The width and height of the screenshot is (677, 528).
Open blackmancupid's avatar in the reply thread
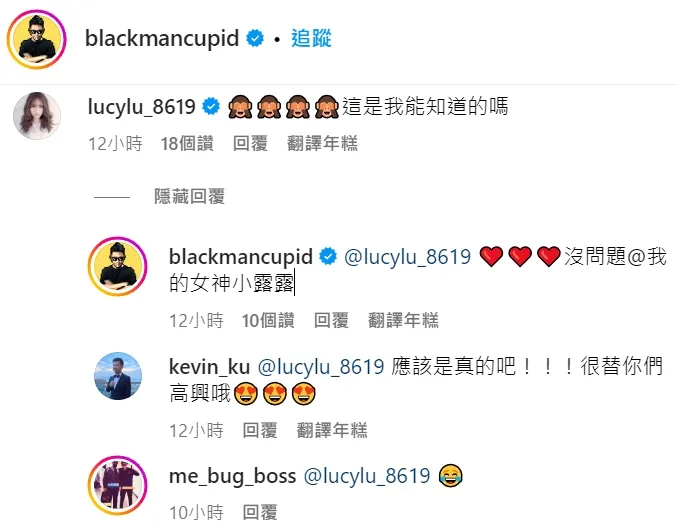(117, 266)
